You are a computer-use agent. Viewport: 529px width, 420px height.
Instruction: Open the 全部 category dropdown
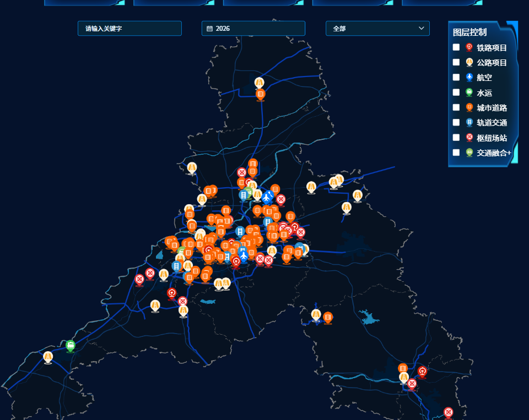pos(377,29)
